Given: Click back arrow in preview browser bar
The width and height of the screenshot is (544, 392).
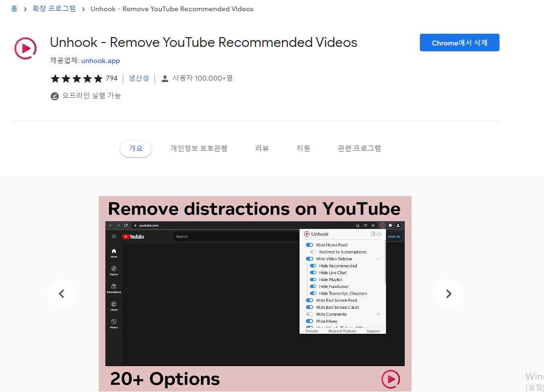Looking at the screenshot, I should pos(110,225).
